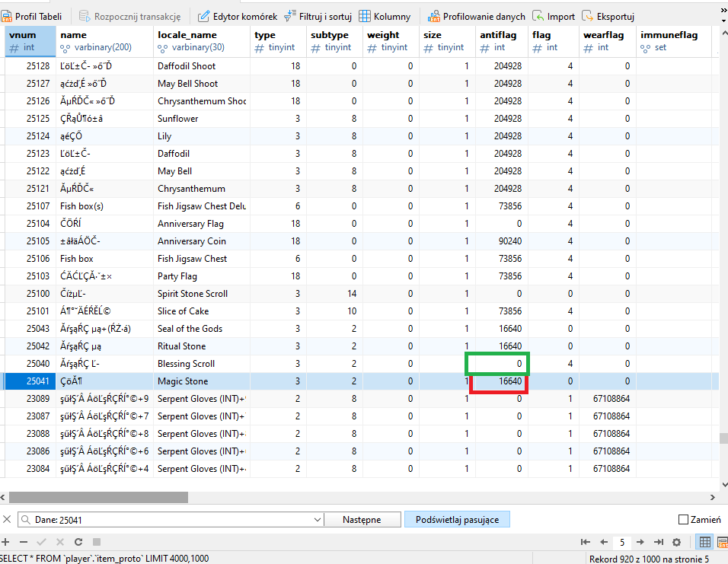The width and height of the screenshot is (728, 564).
Task: Open Profil Tabeli from the toolbar
Action: click(34, 16)
